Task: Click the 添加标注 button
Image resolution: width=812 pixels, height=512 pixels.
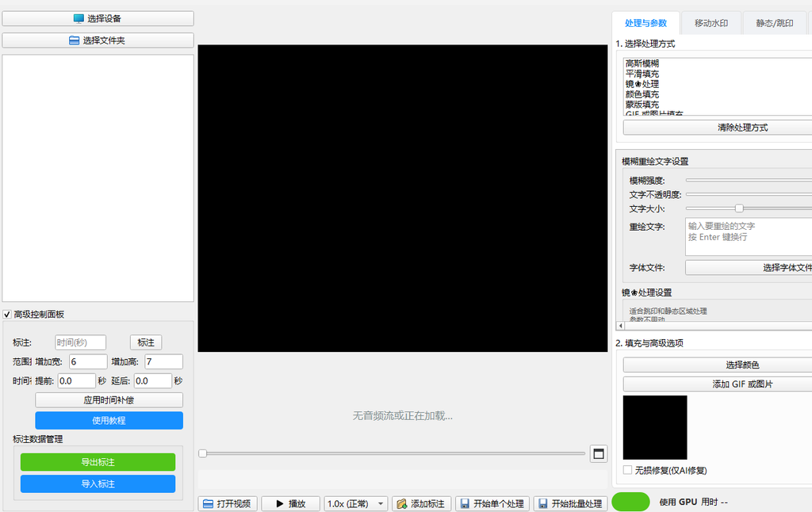Action: tap(422, 503)
